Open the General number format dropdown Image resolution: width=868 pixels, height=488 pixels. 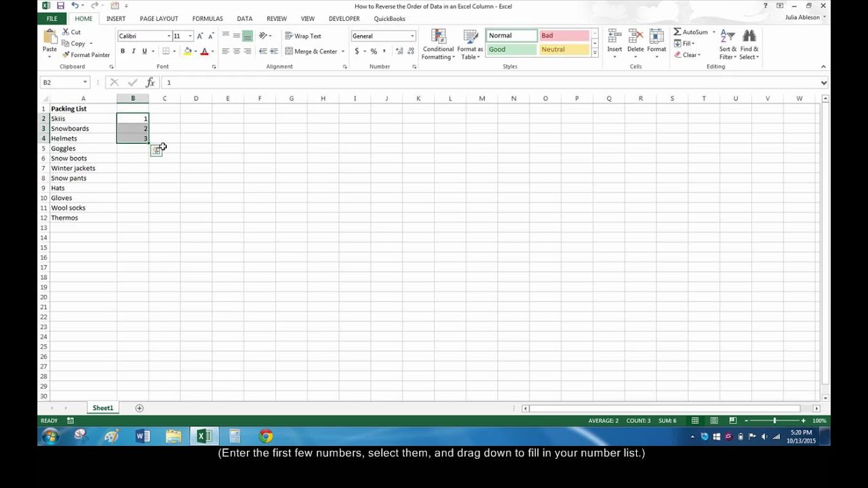(x=412, y=35)
